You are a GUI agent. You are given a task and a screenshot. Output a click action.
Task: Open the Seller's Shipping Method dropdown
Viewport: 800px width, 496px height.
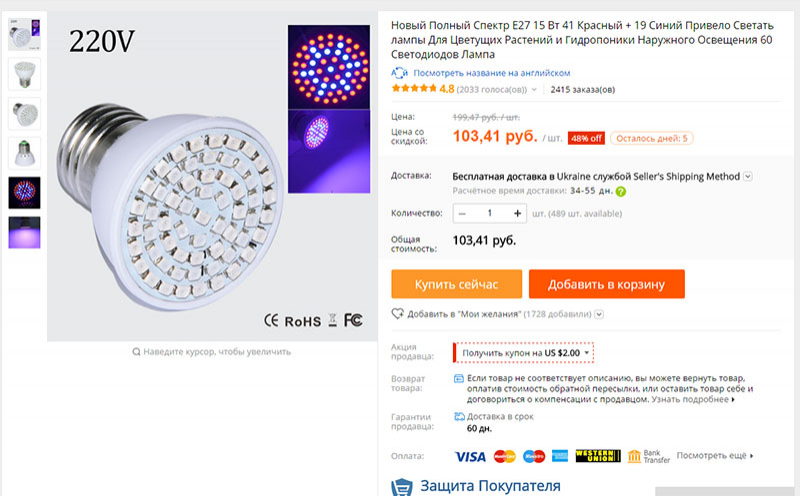(x=748, y=177)
